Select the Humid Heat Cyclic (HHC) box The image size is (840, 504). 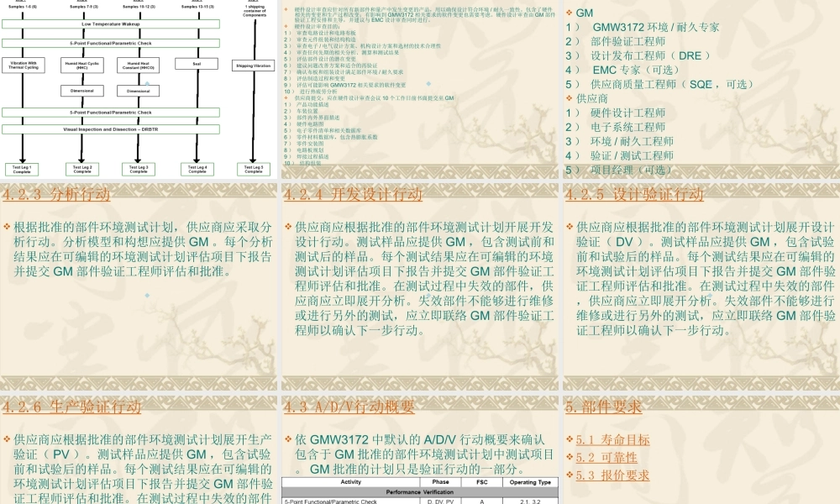point(82,66)
